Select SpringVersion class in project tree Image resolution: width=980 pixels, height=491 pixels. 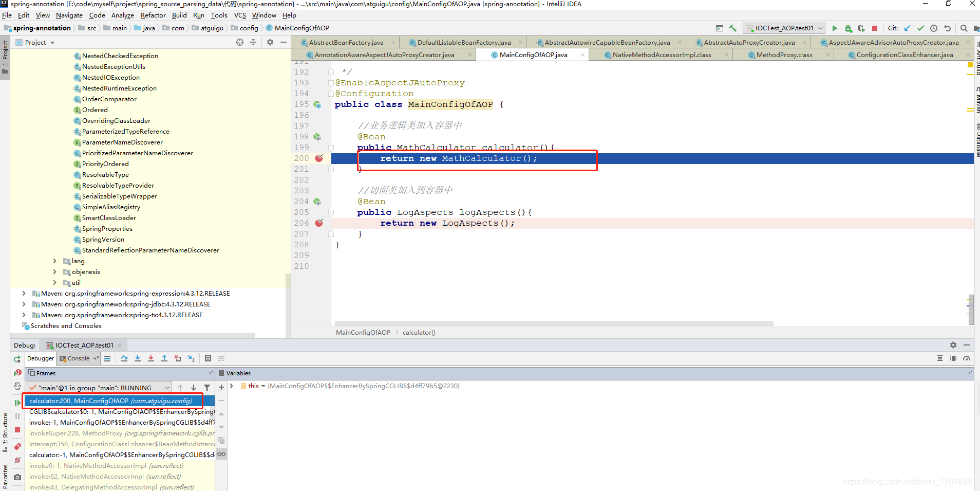[x=103, y=240]
